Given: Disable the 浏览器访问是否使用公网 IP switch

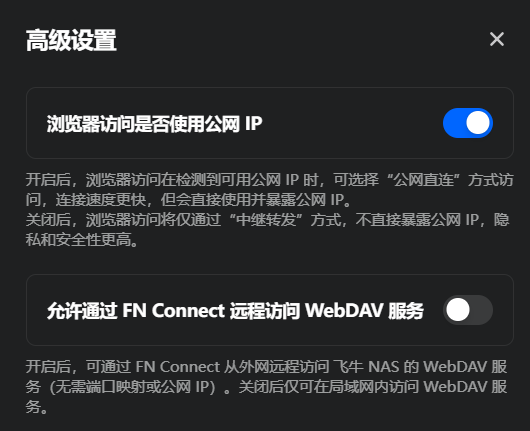Looking at the screenshot, I should (468, 123).
